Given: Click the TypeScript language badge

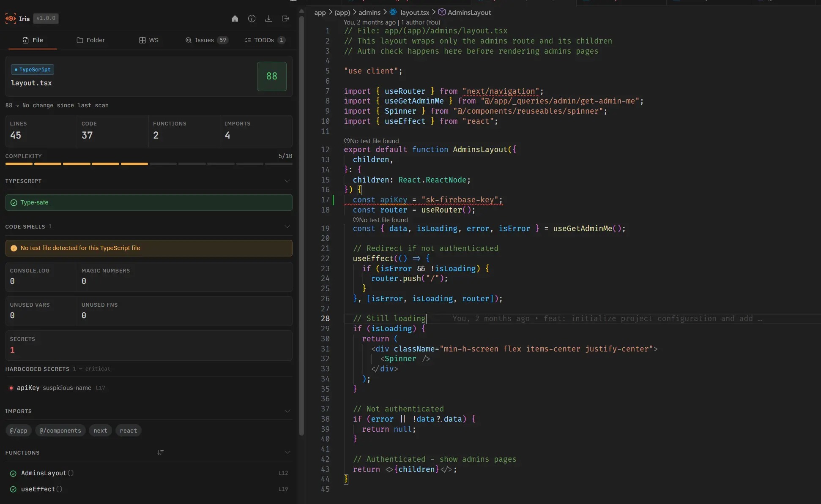Looking at the screenshot, I should click(33, 70).
